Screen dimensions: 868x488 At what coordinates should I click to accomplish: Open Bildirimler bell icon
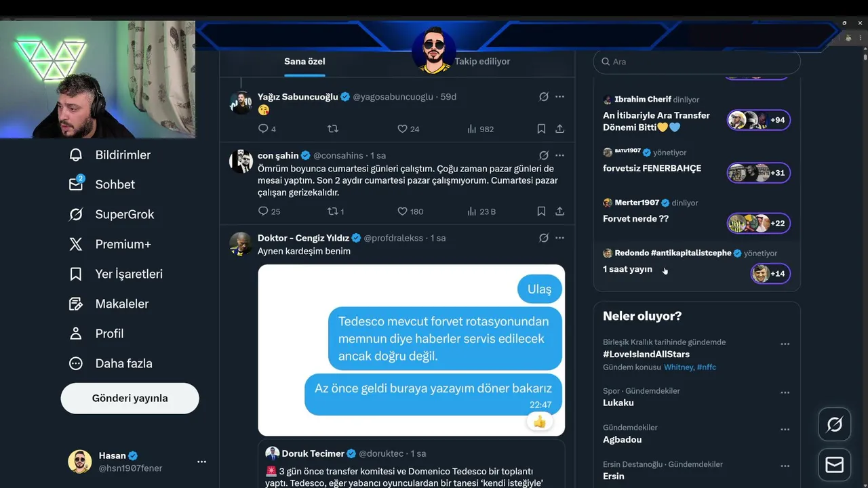click(x=76, y=155)
